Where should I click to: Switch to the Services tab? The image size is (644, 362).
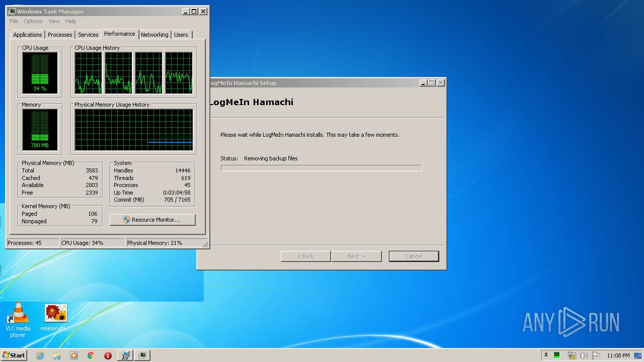88,35
